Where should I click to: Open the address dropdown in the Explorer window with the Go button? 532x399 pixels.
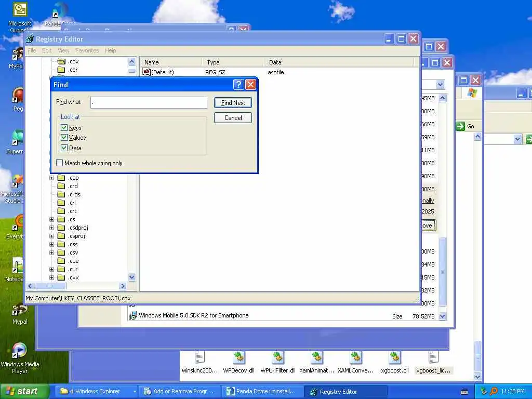coord(517,139)
